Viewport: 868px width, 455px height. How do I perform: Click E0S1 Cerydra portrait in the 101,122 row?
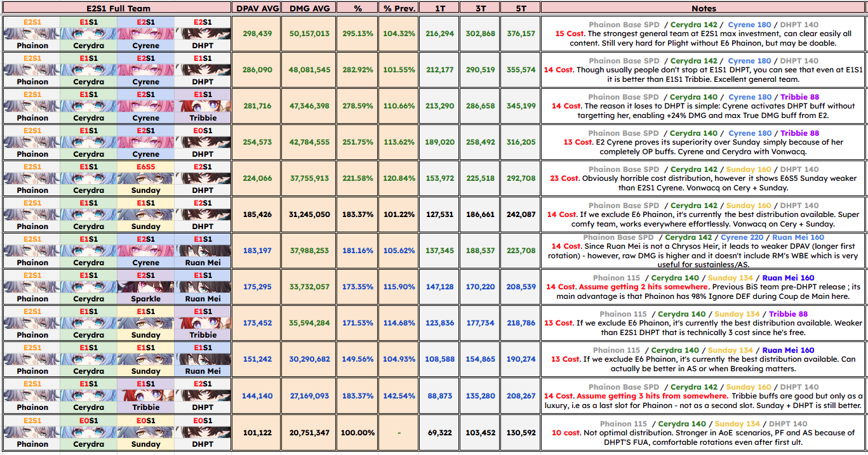[88, 432]
